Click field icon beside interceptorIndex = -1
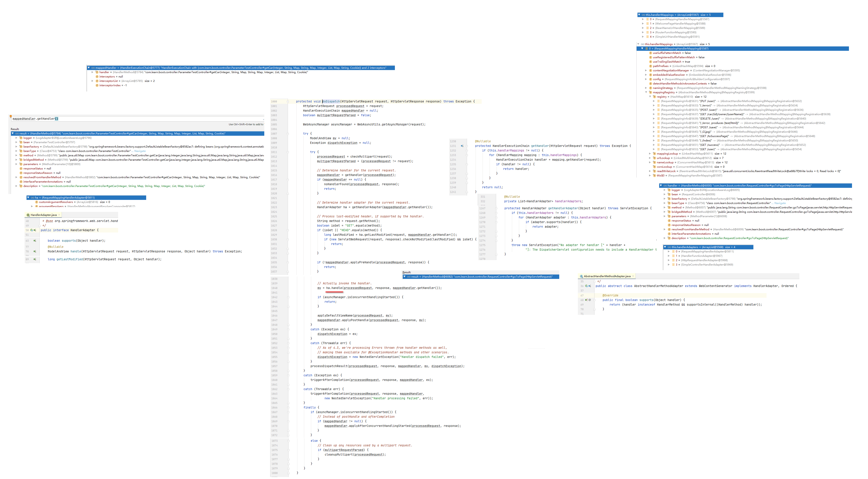Viewport: 868px width, 479px height. [97, 85]
